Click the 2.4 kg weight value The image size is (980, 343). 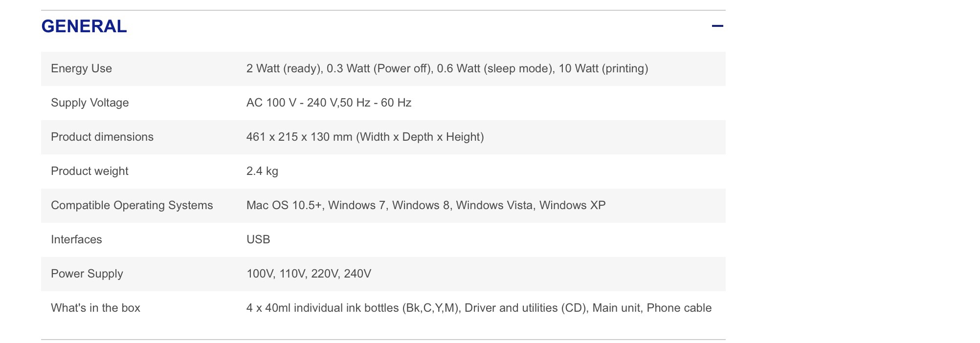[x=262, y=171]
